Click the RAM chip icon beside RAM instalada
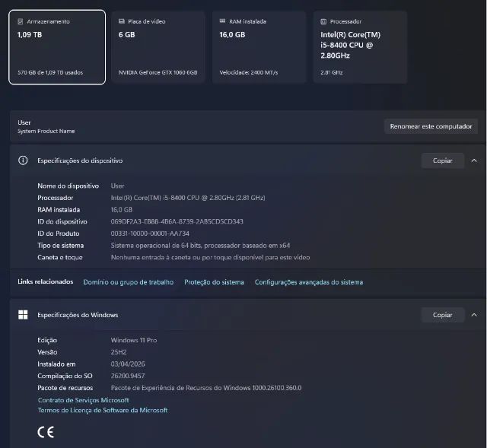This screenshot has width=487, height=448. pyautogui.click(x=222, y=21)
